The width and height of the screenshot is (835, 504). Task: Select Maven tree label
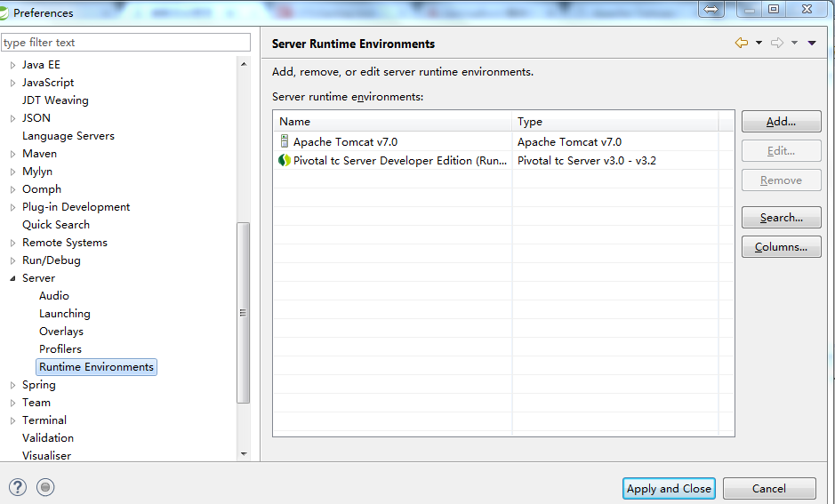(x=39, y=153)
